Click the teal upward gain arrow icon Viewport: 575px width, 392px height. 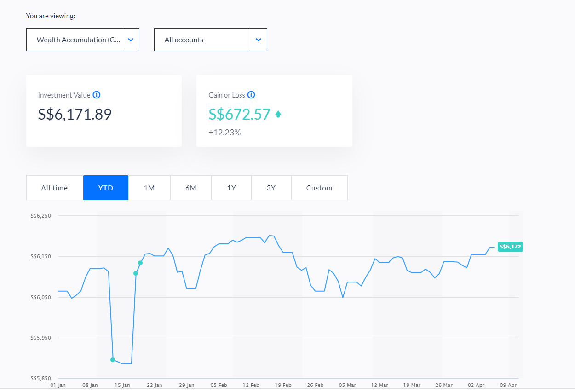[278, 114]
